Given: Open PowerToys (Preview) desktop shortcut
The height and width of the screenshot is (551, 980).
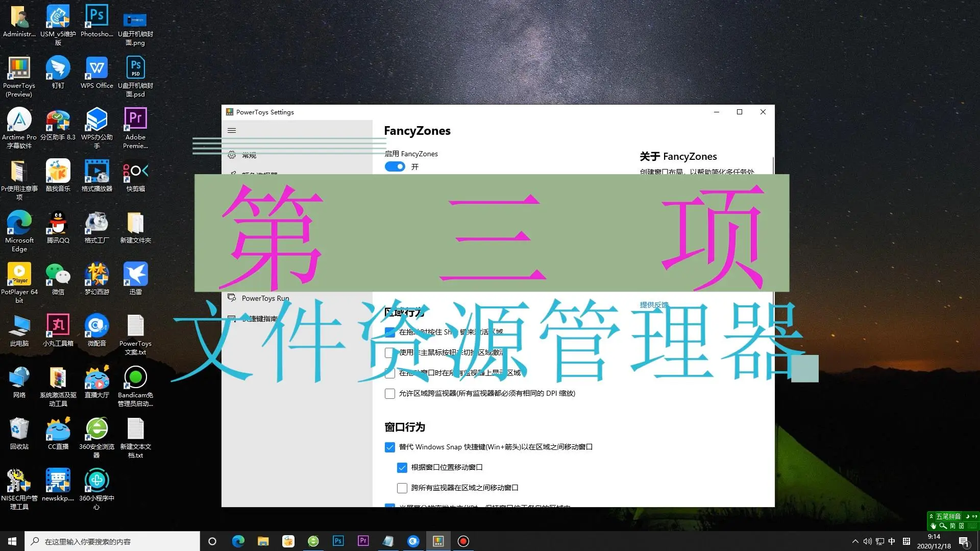Looking at the screenshot, I should (x=19, y=77).
